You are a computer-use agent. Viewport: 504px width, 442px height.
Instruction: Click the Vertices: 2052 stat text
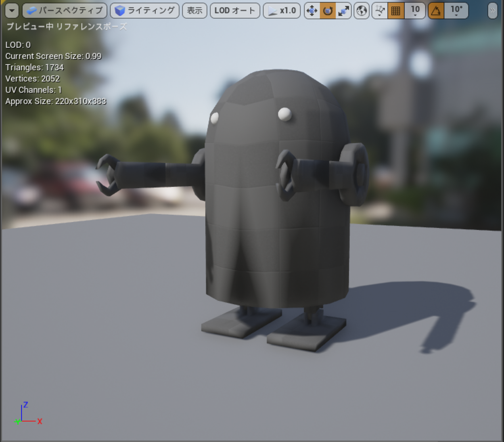pyautogui.click(x=33, y=79)
